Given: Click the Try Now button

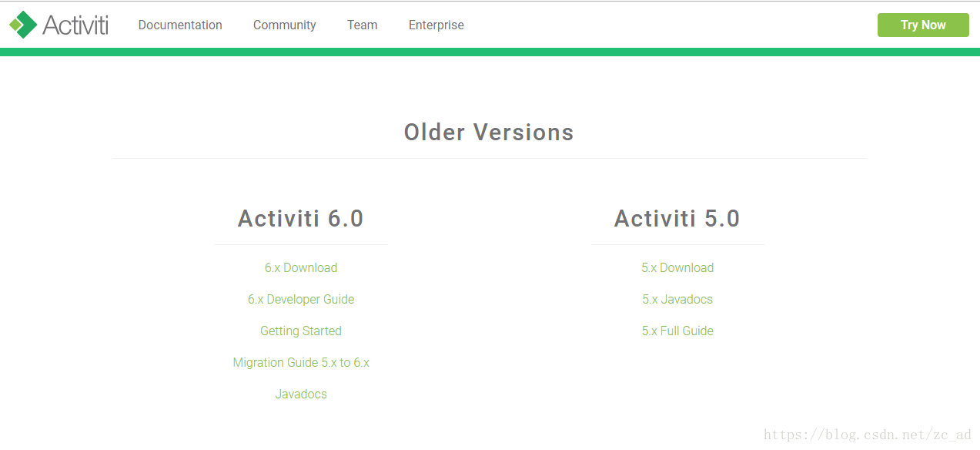Looking at the screenshot, I should click(x=923, y=25).
